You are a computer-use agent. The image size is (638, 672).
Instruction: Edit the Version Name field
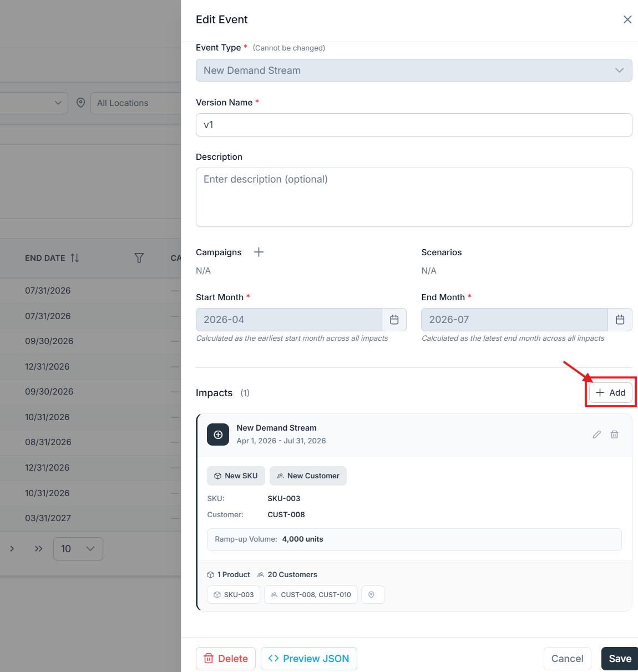(x=414, y=125)
